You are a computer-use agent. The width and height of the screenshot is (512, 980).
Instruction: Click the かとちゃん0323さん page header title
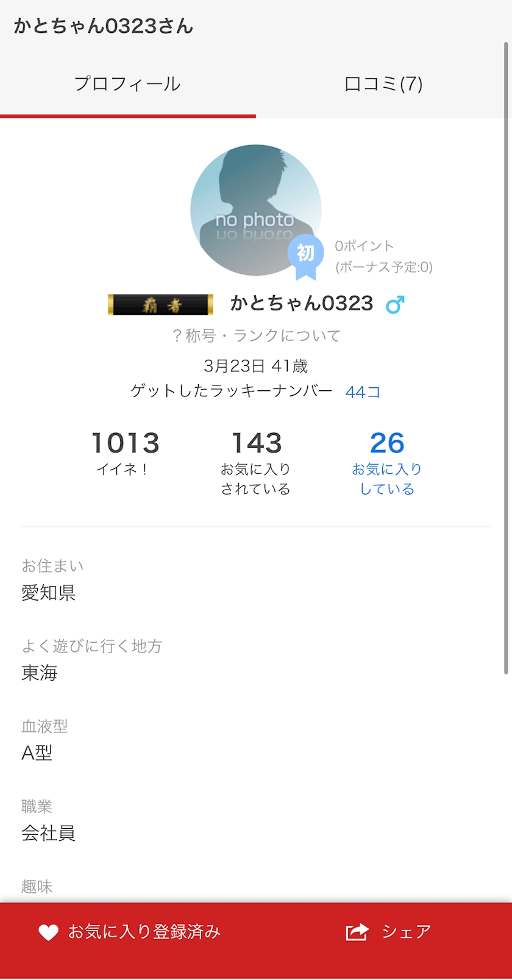coord(103,26)
